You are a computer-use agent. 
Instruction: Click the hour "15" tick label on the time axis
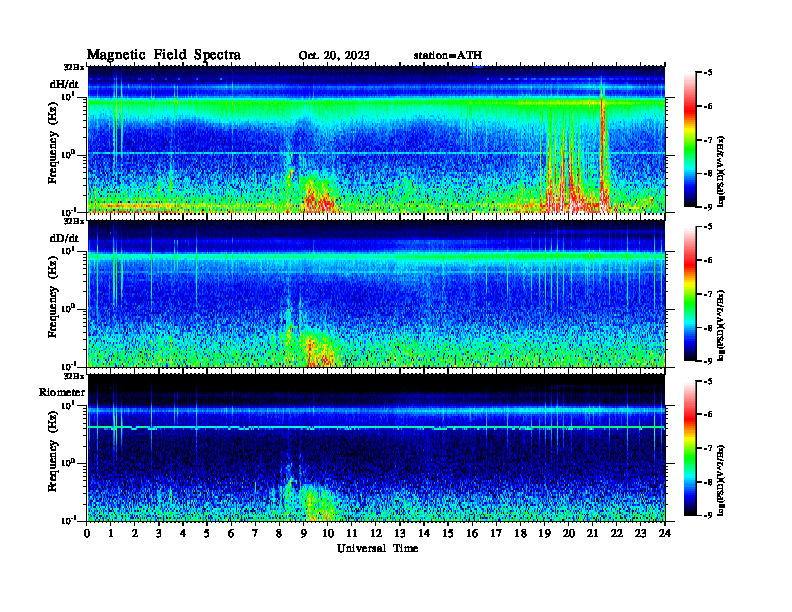(448, 533)
